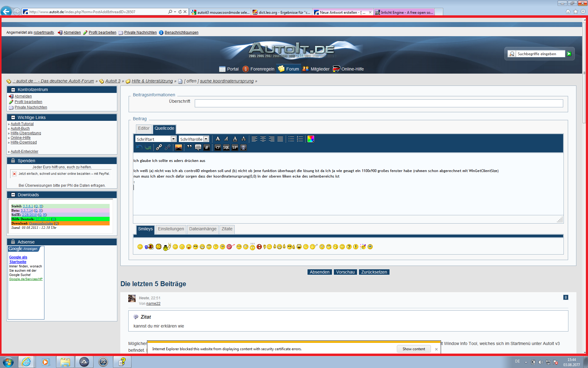Click the Absenden button

click(x=319, y=272)
